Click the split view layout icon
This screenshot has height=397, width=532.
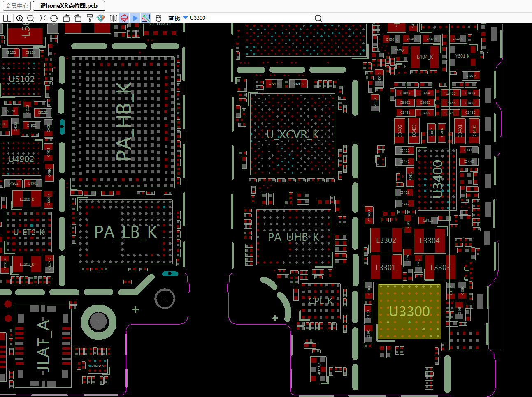(x=7, y=18)
